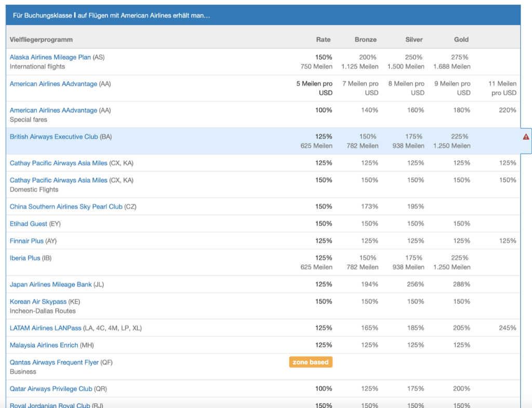Image resolution: width=532 pixels, height=408 pixels.
Task: Click the "Special fares" note under AAdvantage
Action: (x=29, y=119)
